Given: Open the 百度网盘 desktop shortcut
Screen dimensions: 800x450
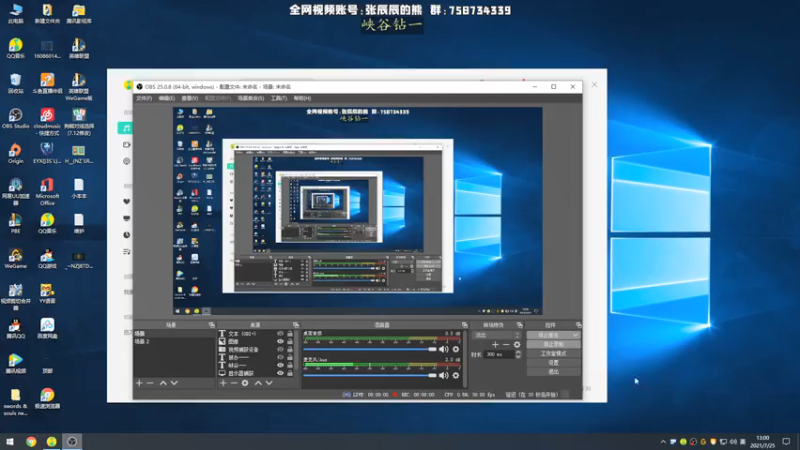Looking at the screenshot, I should 47,329.
